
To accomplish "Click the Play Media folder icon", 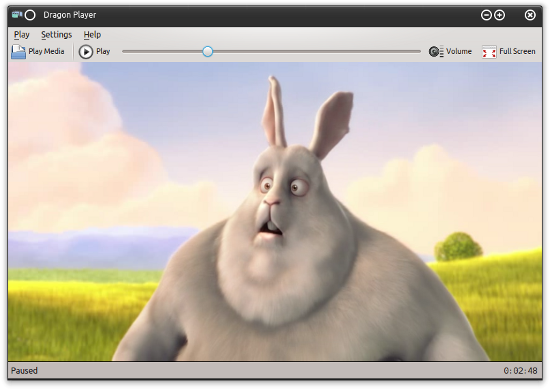I will pyautogui.click(x=18, y=52).
